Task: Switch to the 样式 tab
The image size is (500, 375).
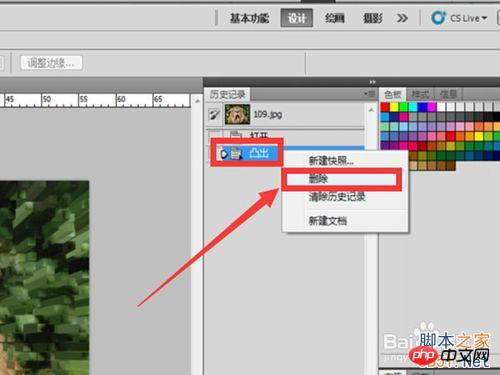Action: click(420, 95)
